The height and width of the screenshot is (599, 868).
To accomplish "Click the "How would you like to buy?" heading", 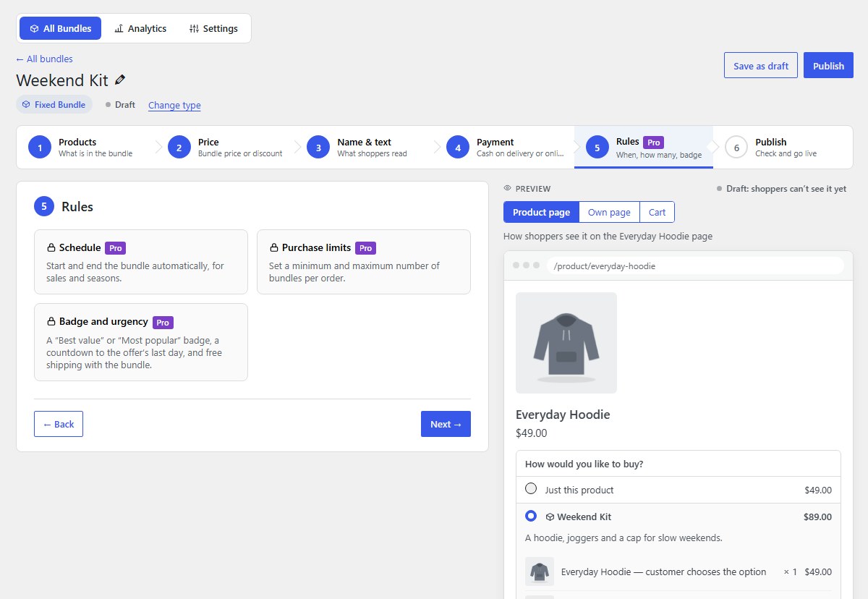I will point(584,464).
